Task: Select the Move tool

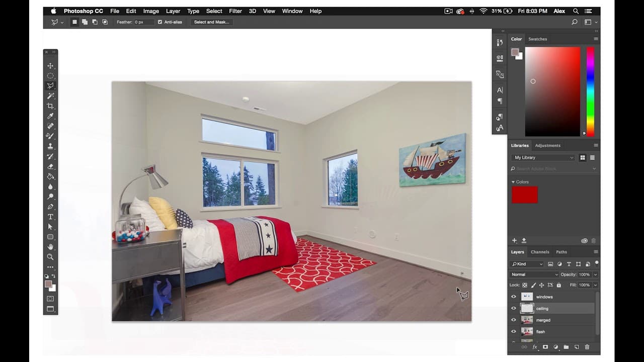Action: [x=50, y=65]
